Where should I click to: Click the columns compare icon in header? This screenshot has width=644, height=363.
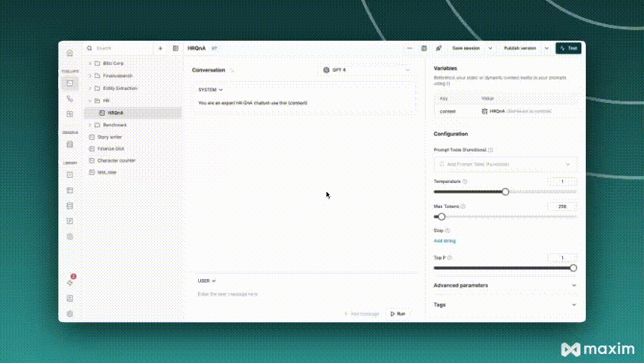[424, 48]
